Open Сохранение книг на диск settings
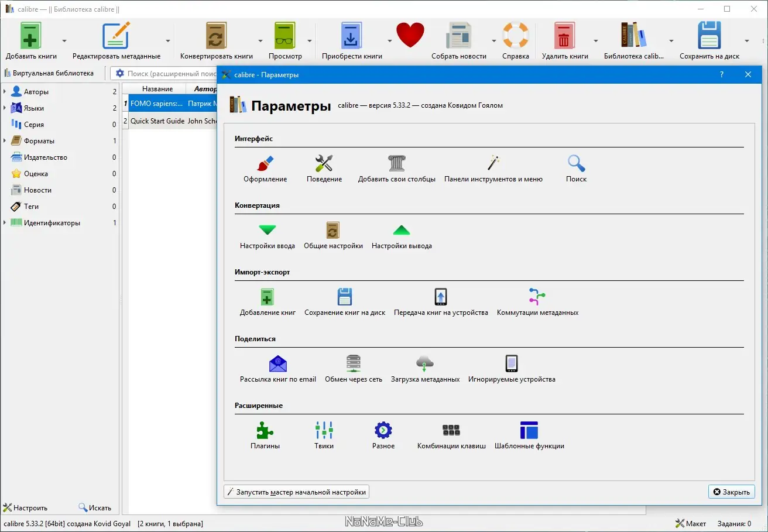This screenshot has height=532, width=768. 345,302
